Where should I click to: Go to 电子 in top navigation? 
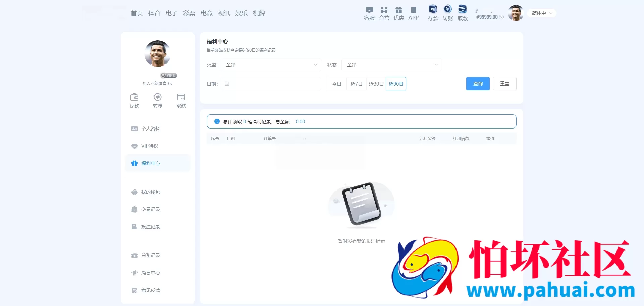[x=172, y=13]
